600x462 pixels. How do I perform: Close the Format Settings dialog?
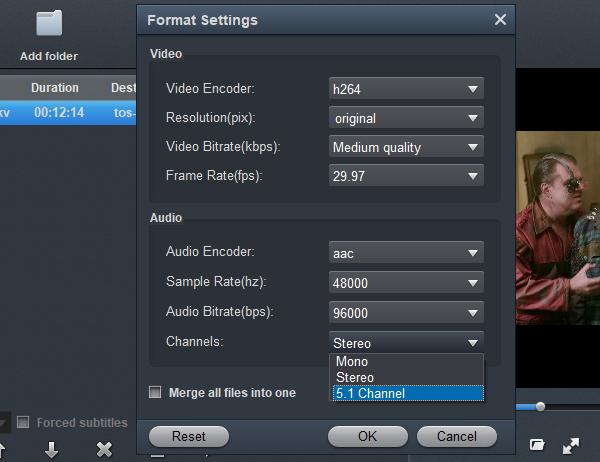500,19
